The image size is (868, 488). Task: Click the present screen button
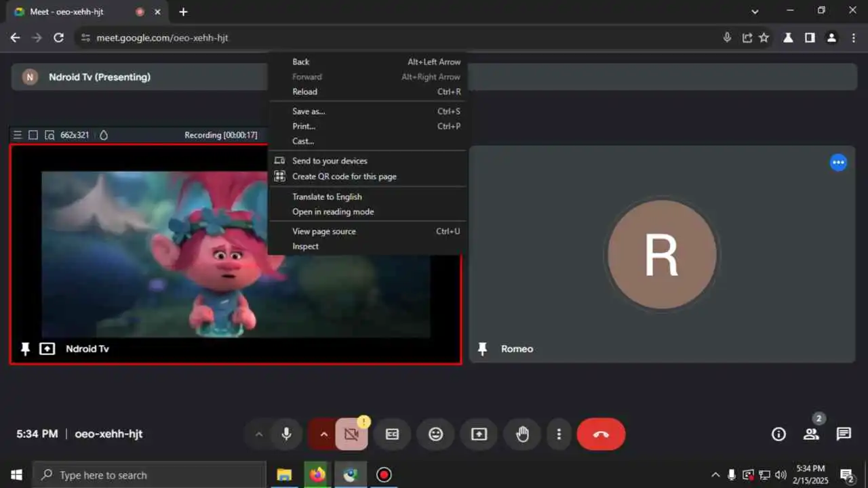point(479,434)
